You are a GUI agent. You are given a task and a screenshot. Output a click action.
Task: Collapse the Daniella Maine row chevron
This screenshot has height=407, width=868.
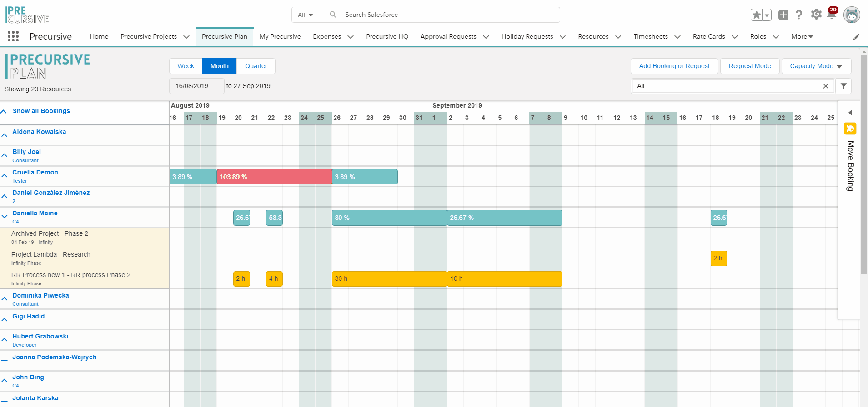click(x=5, y=217)
